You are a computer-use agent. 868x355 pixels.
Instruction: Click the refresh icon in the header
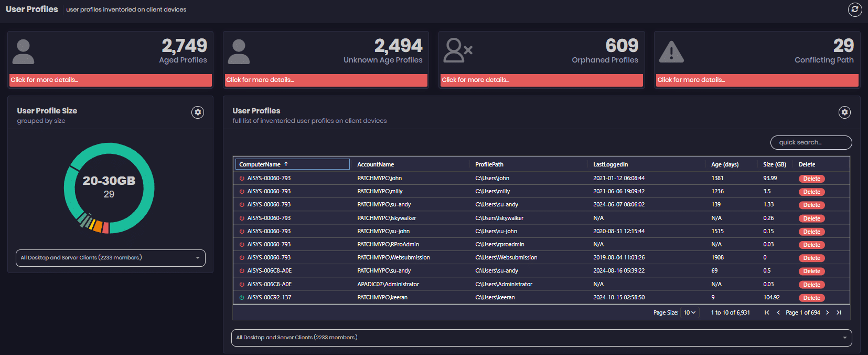coord(855,9)
